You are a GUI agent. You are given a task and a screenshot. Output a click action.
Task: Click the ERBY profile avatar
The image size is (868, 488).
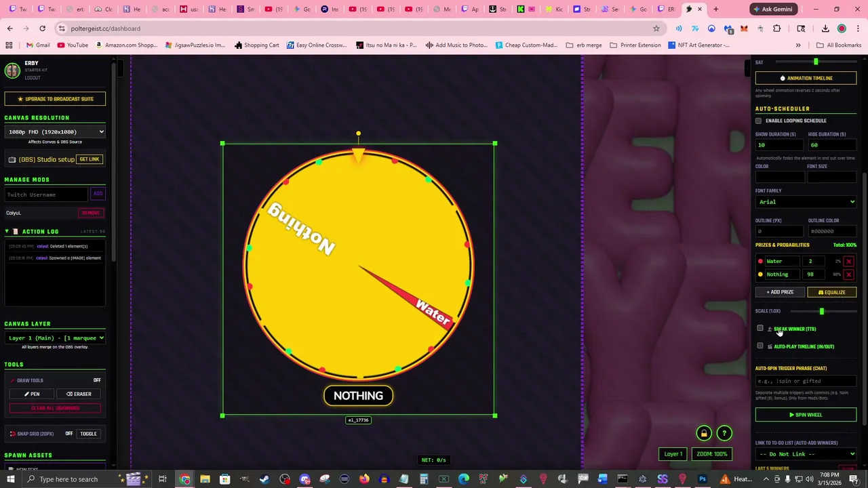coord(12,70)
